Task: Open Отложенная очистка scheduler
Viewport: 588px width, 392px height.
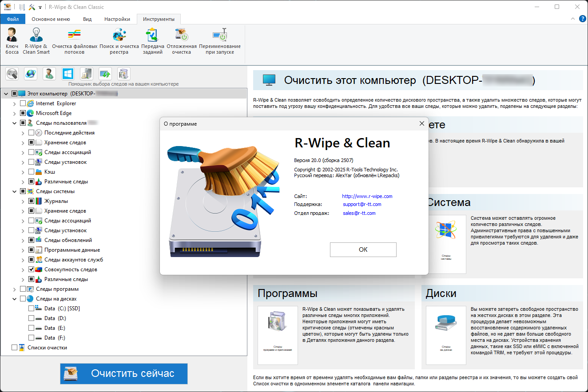Action: [x=181, y=41]
